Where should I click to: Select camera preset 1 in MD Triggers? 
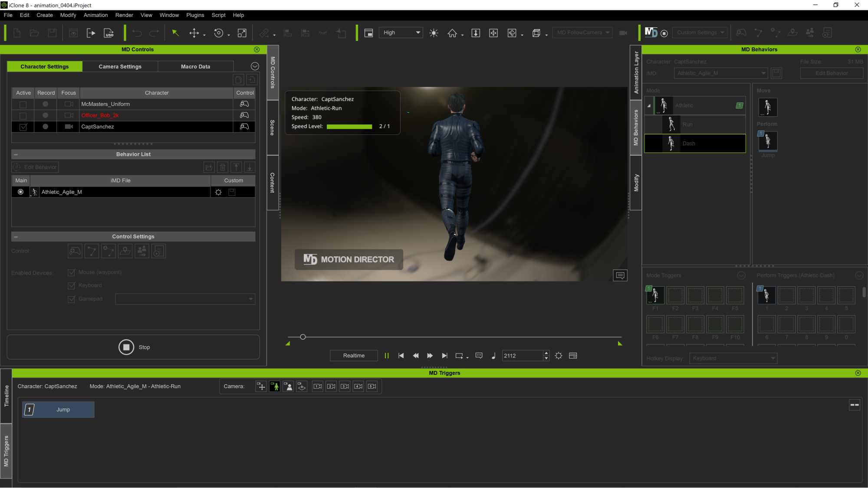pos(318,386)
